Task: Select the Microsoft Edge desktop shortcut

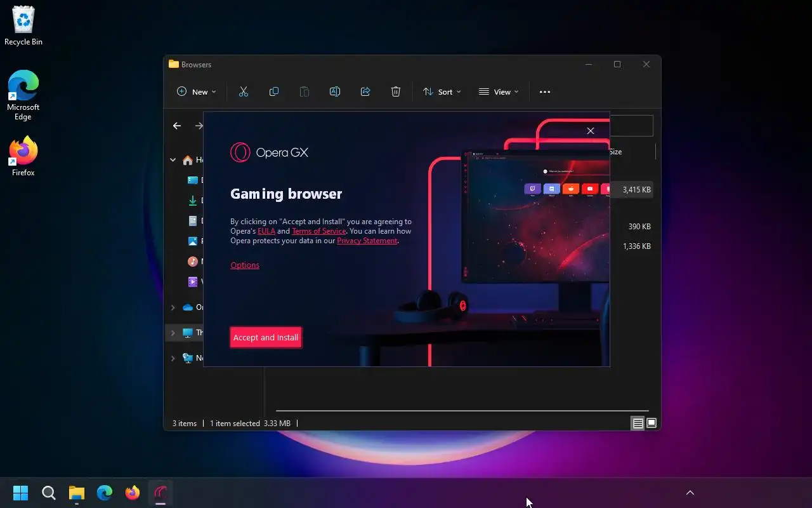Action: point(23,95)
